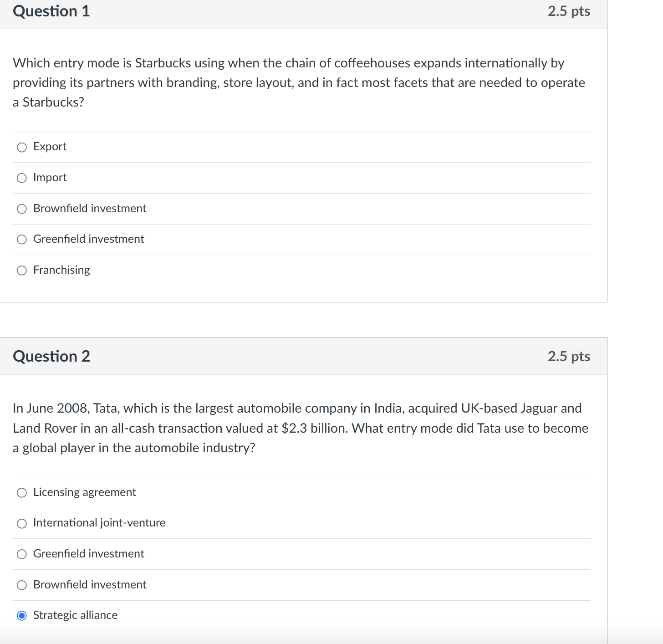
Task: Click the Question 1 header
Action: pos(51,11)
